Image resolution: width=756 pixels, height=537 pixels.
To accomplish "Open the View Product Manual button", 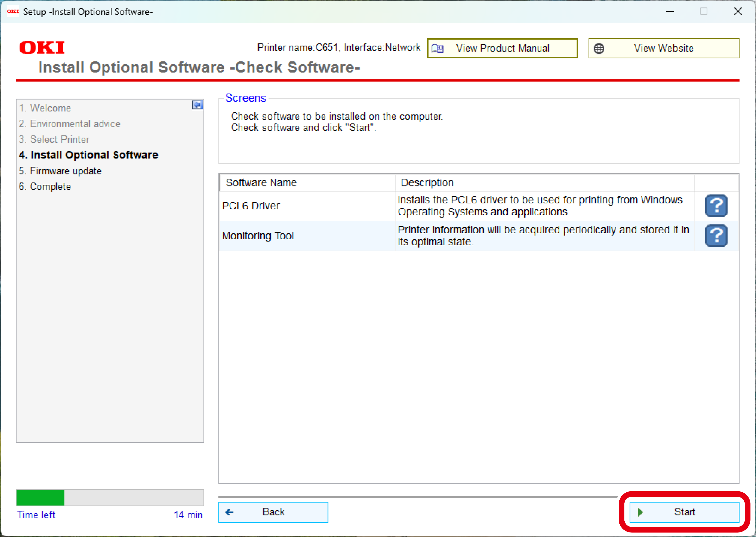I will [x=502, y=48].
